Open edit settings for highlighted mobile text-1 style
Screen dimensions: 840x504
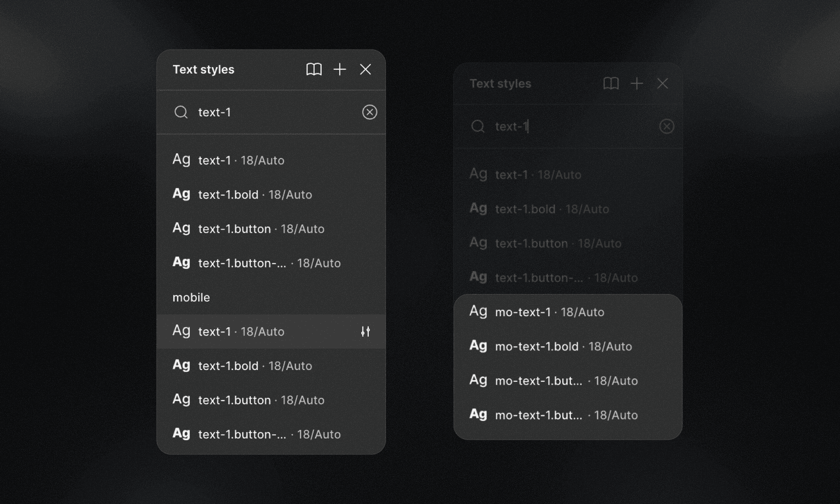[x=365, y=331]
